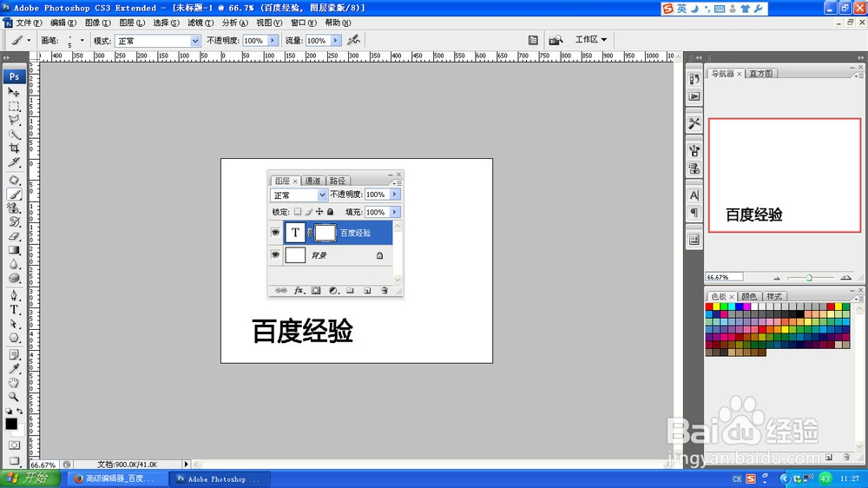Viewport: 868px width, 488px height.
Task: Select the Clone Stamp tool
Action: [14, 208]
